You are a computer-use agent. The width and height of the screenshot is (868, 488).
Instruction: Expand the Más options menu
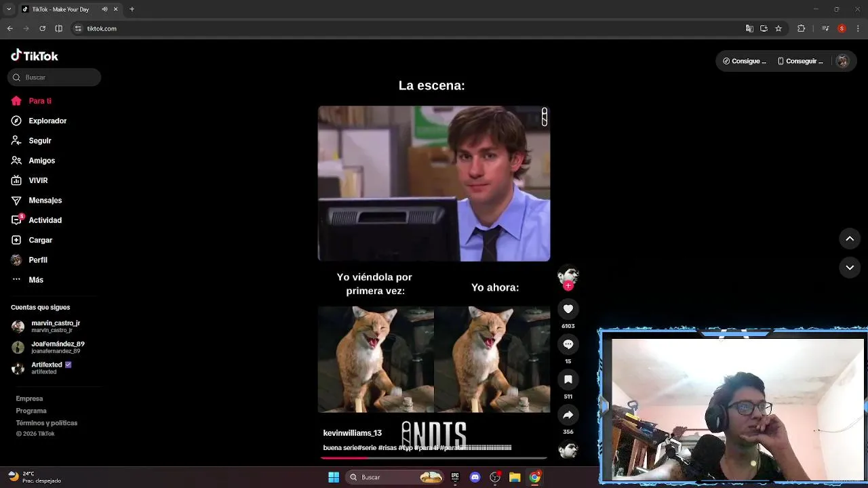(x=27, y=280)
